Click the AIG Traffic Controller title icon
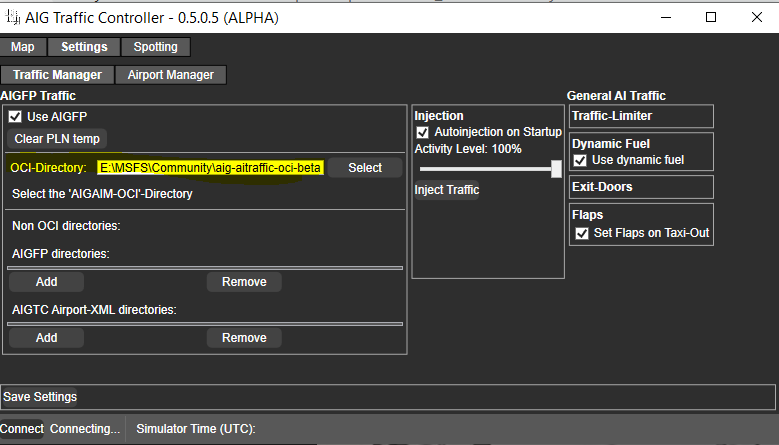This screenshot has width=779, height=445. (x=13, y=17)
